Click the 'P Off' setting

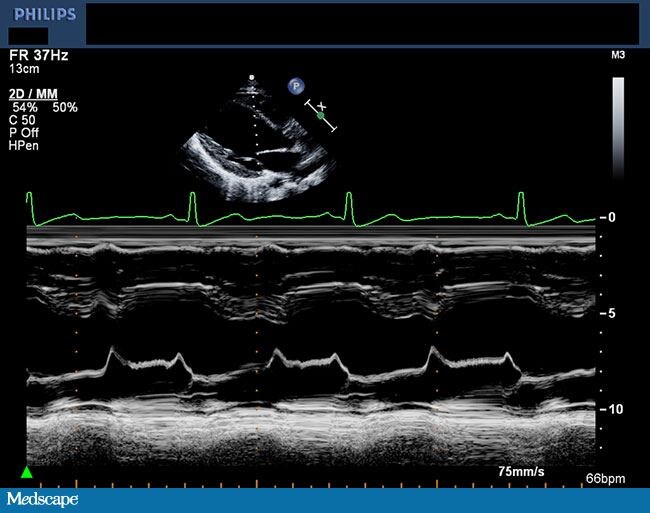click(24, 133)
